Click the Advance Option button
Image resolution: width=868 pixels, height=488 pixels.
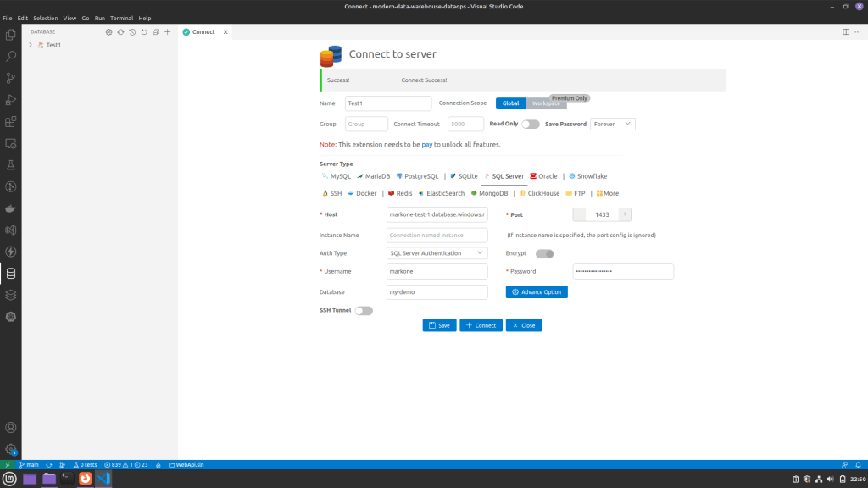click(x=537, y=292)
